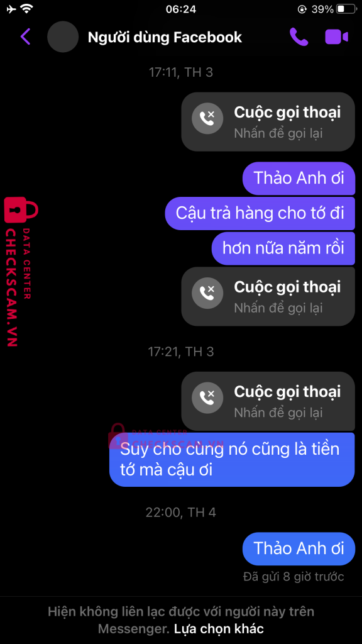Screen dimensions: 362x644
Task: Tap missed call icon in first call bubble
Action: (207, 119)
